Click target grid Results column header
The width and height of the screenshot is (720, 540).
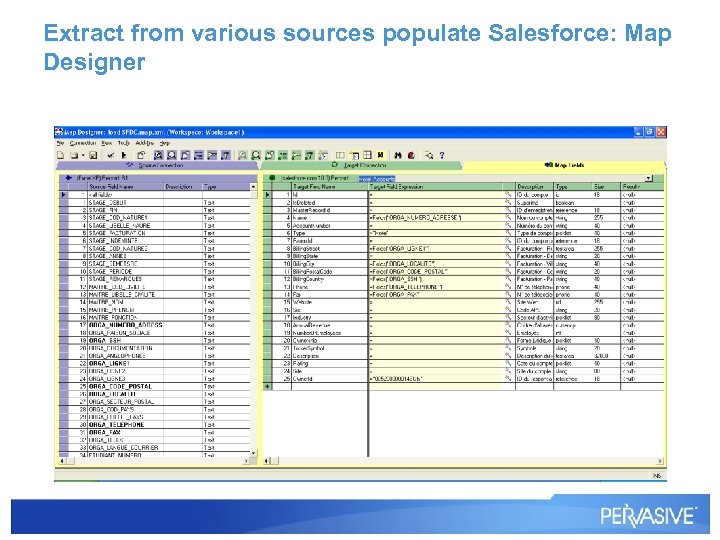pos(642,187)
